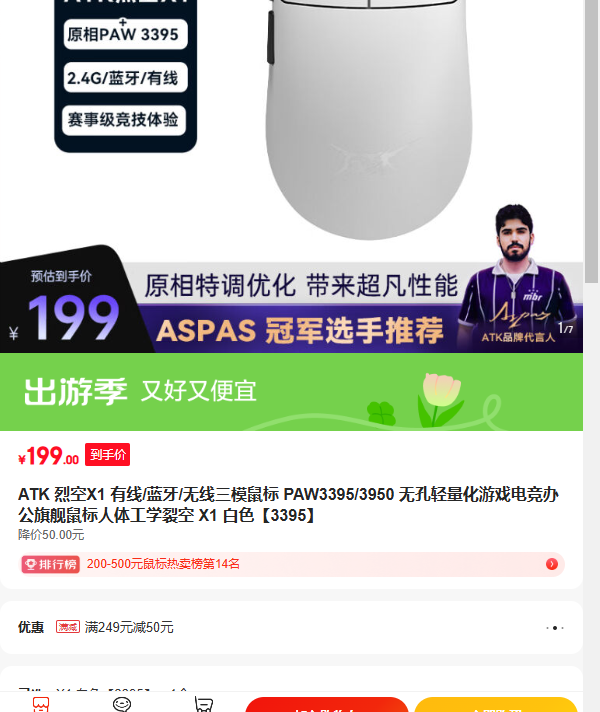600x712 pixels.
Task: Click the ATK 烈空X1 product title
Action: pyautogui.click(x=288, y=504)
